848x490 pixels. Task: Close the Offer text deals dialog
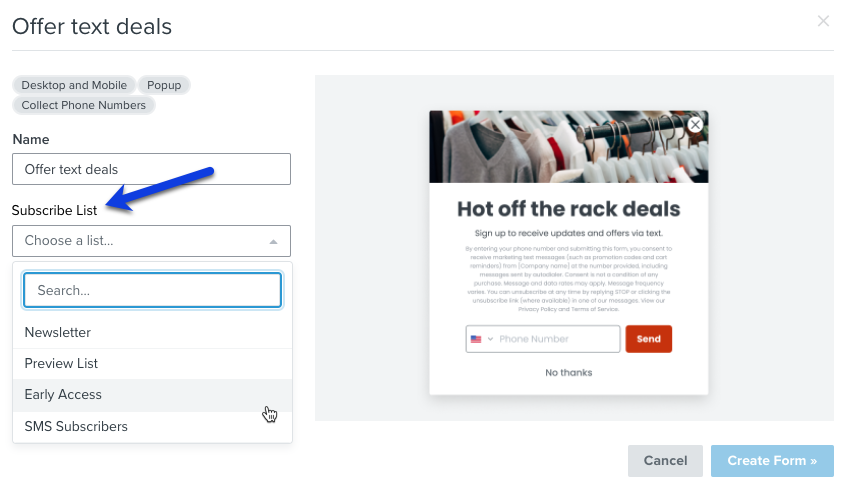[x=823, y=21]
